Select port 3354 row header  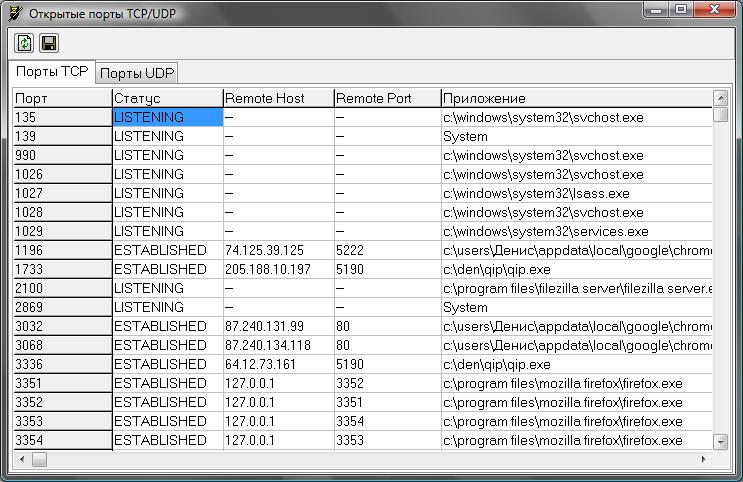(x=63, y=440)
